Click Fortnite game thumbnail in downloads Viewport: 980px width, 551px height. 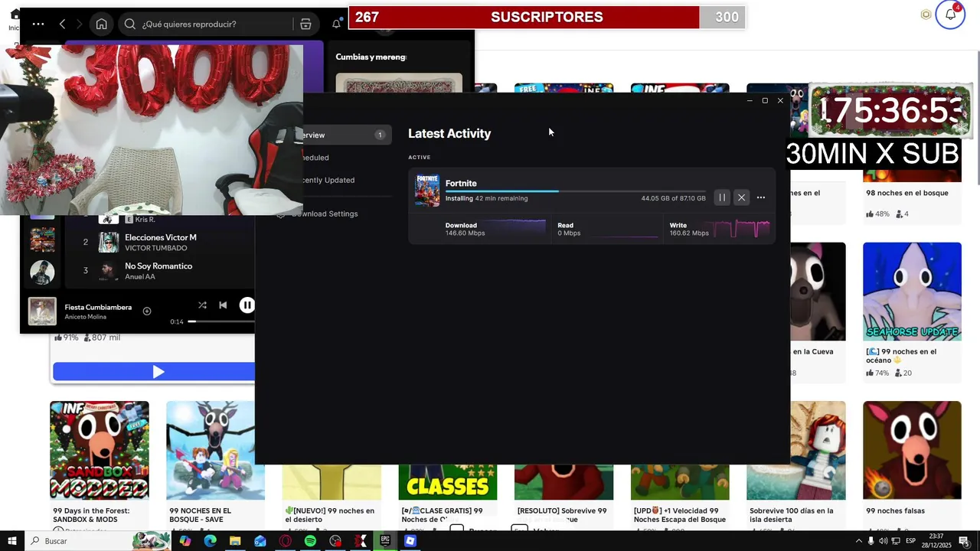[427, 191]
